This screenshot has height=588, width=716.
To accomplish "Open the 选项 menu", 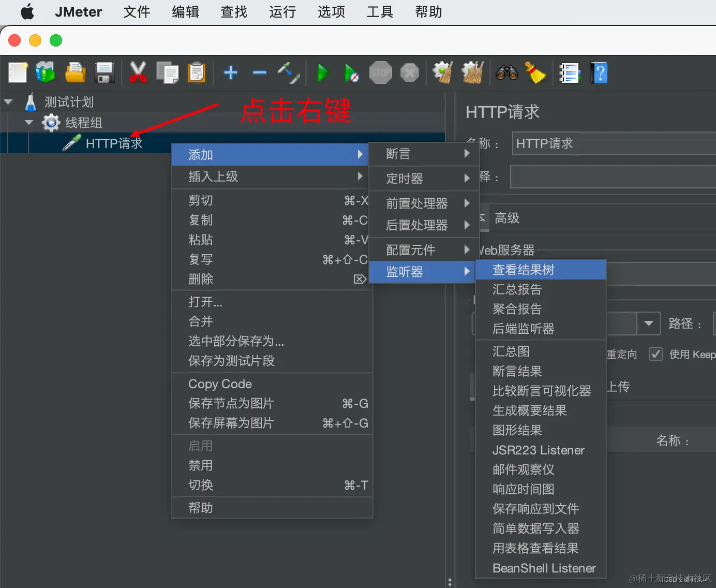I will [x=331, y=12].
